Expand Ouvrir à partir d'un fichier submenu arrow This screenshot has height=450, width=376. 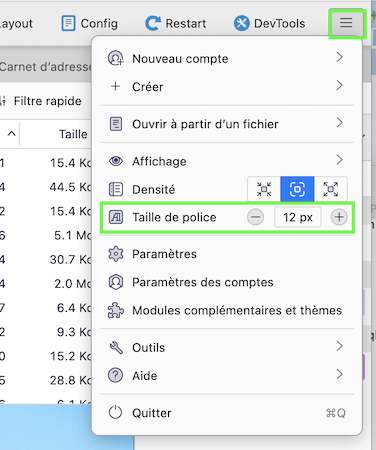339,123
